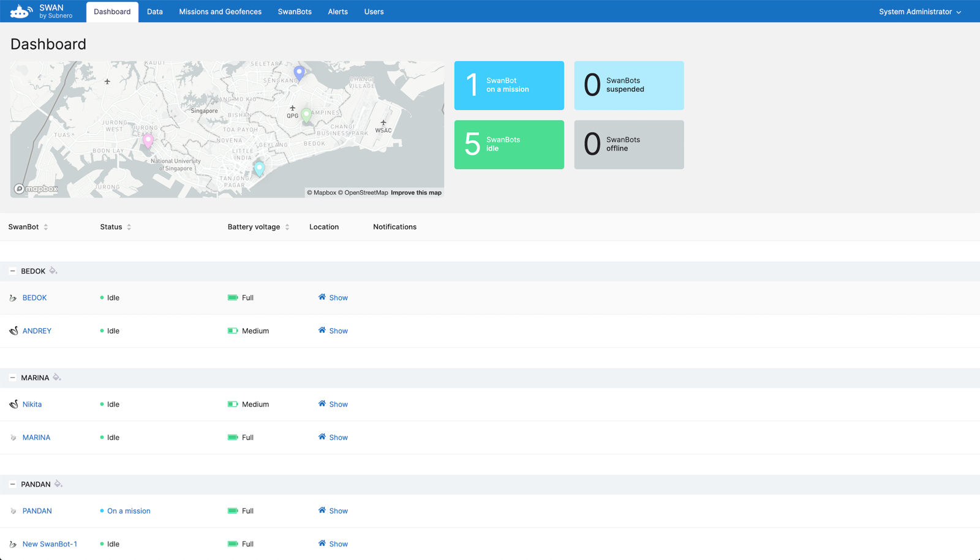Image resolution: width=980 pixels, height=560 pixels.
Task: Collapse the BEDOK group
Action: pos(12,271)
